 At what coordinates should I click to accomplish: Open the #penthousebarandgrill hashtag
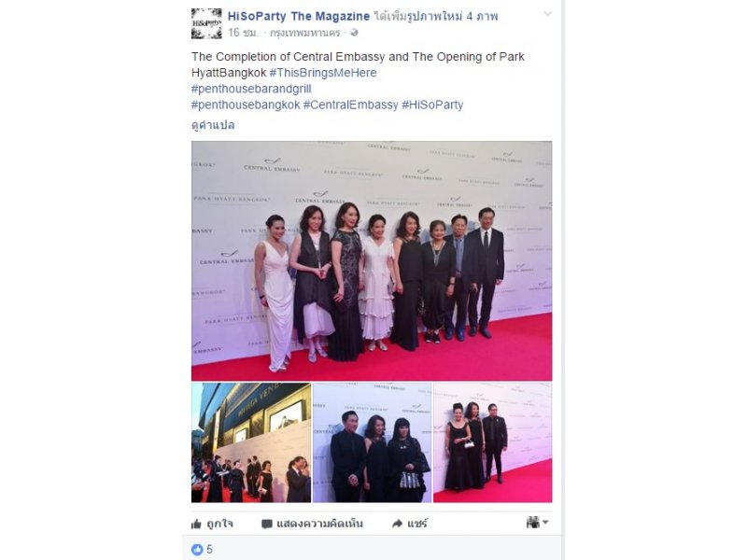point(251,89)
